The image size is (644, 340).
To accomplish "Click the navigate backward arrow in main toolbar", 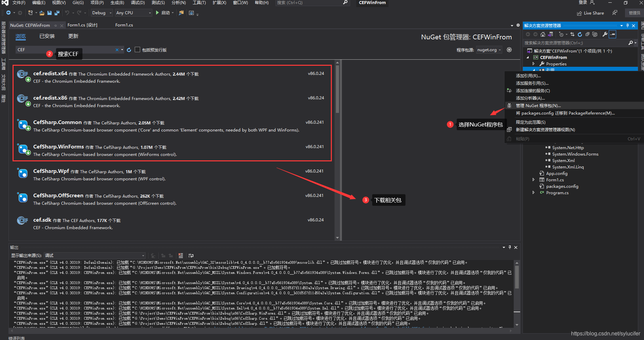I will point(8,13).
